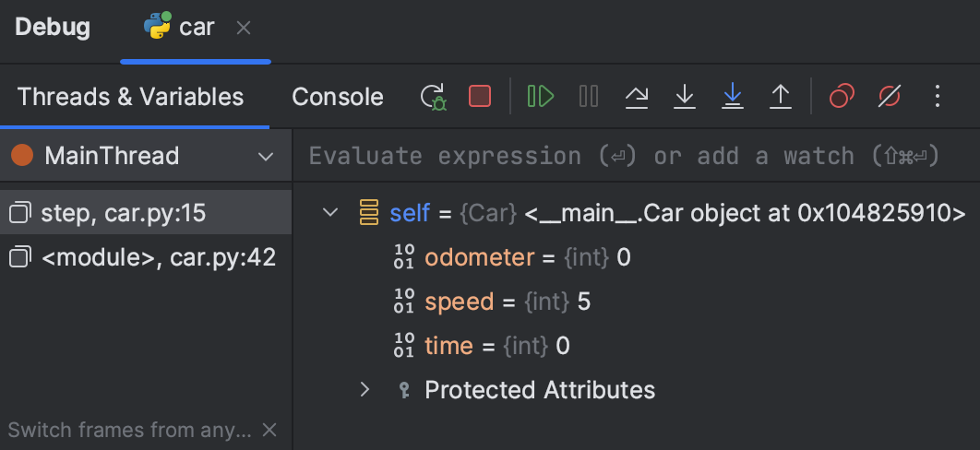This screenshot has width=980, height=450.
Task: Stop the debug session
Action: click(x=480, y=96)
